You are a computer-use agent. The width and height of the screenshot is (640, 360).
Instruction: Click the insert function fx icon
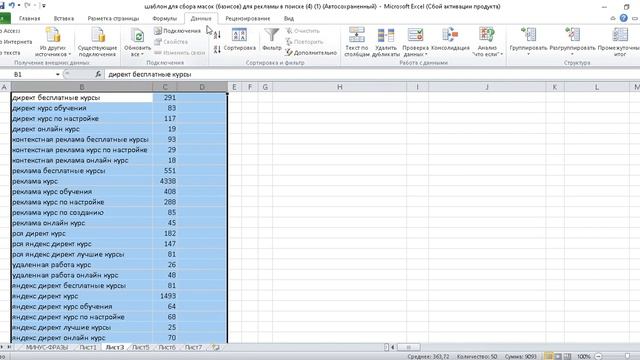pos(98,74)
